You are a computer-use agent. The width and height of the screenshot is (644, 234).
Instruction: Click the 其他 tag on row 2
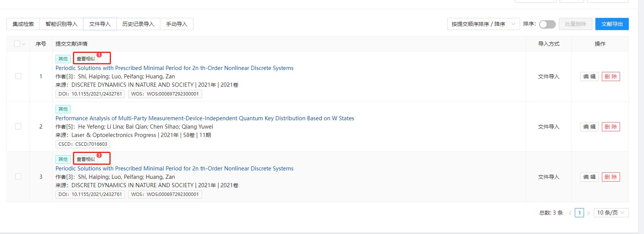click(63, 109)
